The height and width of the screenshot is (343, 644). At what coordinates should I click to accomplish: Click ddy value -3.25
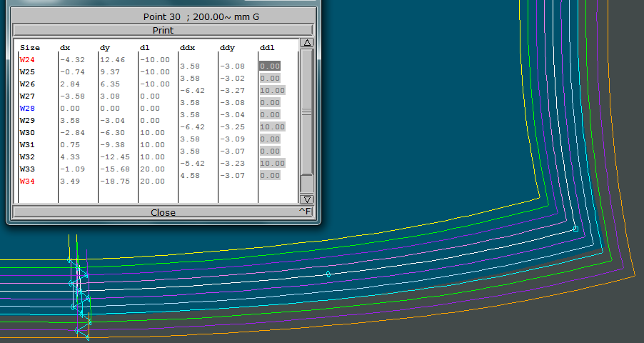[232, 126]
